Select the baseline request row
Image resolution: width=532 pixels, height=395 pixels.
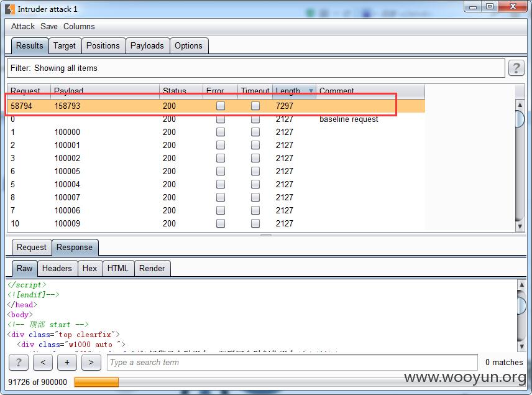coord(216,119)
